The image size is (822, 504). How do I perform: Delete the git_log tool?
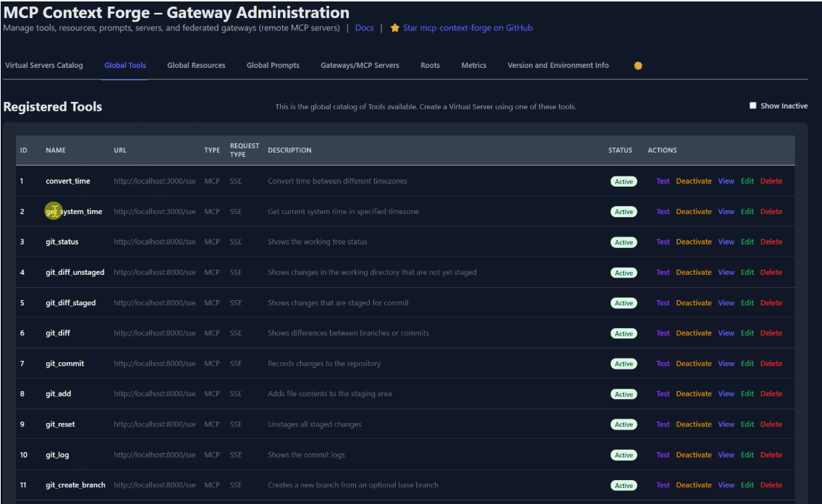pyautogui.click(x=771, y=455)
